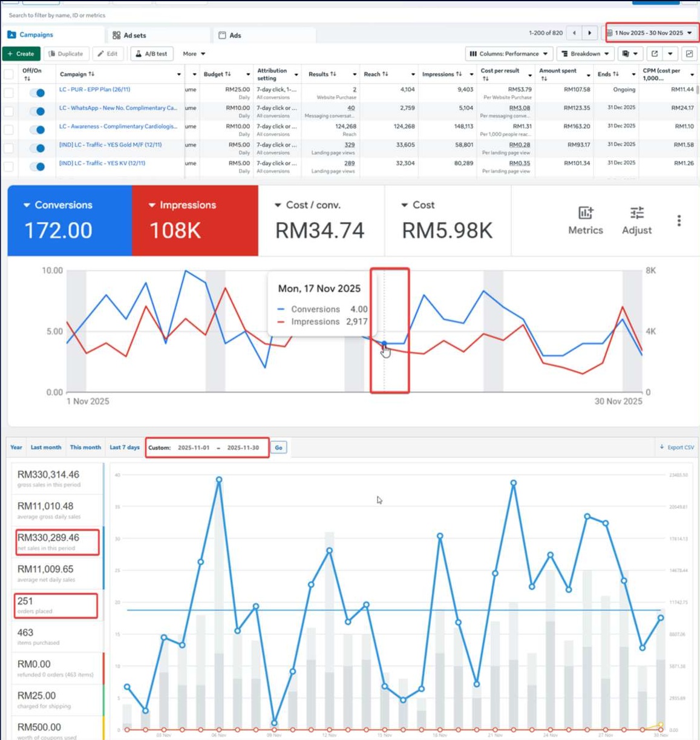Open the More dropdown menu
This screenshot has width=700, height=740.
[x=194, y=54]
